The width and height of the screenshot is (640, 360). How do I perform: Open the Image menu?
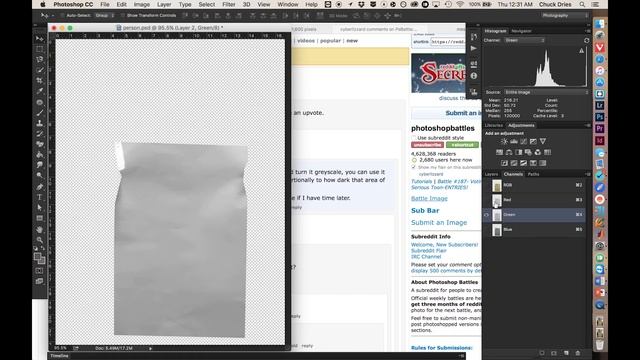tap(142, 4)
